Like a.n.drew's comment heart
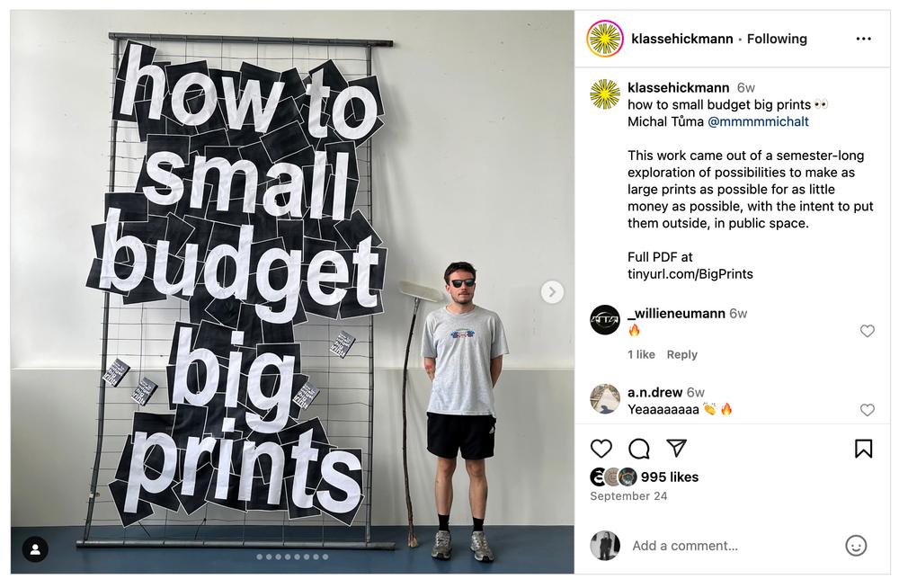 tap(867, 410)
